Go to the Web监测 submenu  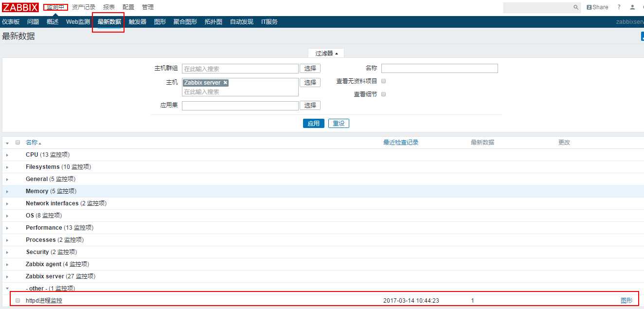click(78, 22)
